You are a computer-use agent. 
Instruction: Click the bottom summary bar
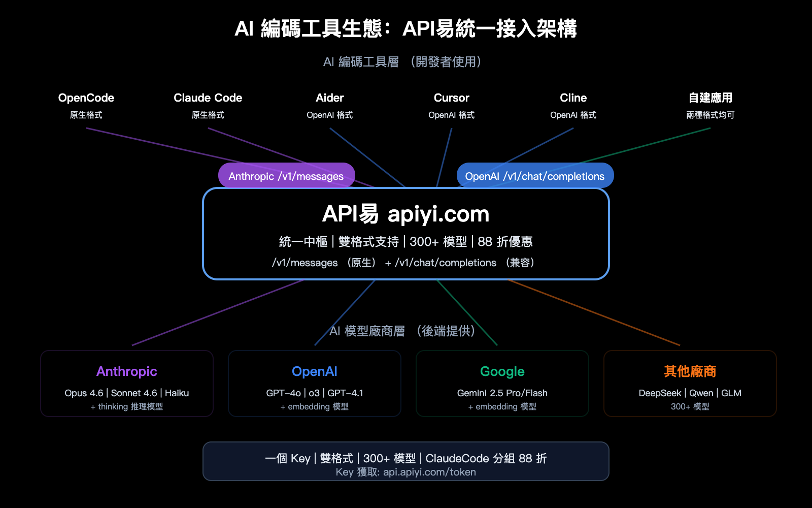406,461
